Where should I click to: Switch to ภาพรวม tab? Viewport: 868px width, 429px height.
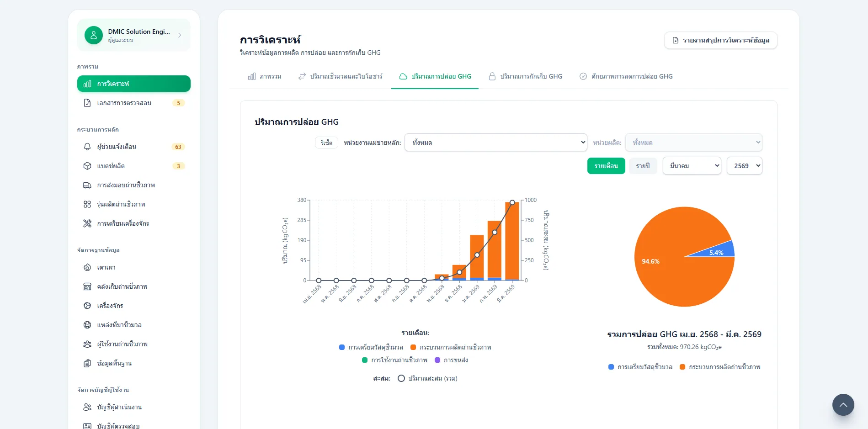[x=265, y=76]
